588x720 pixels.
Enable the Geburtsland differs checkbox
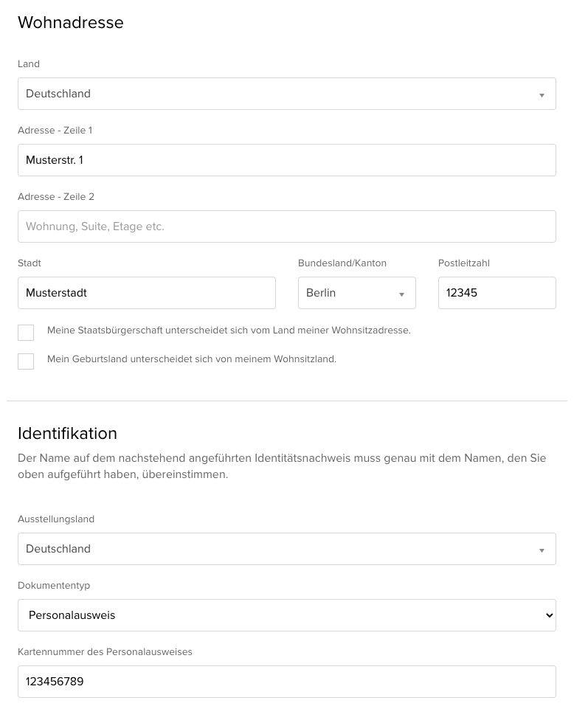click(26, 361)
